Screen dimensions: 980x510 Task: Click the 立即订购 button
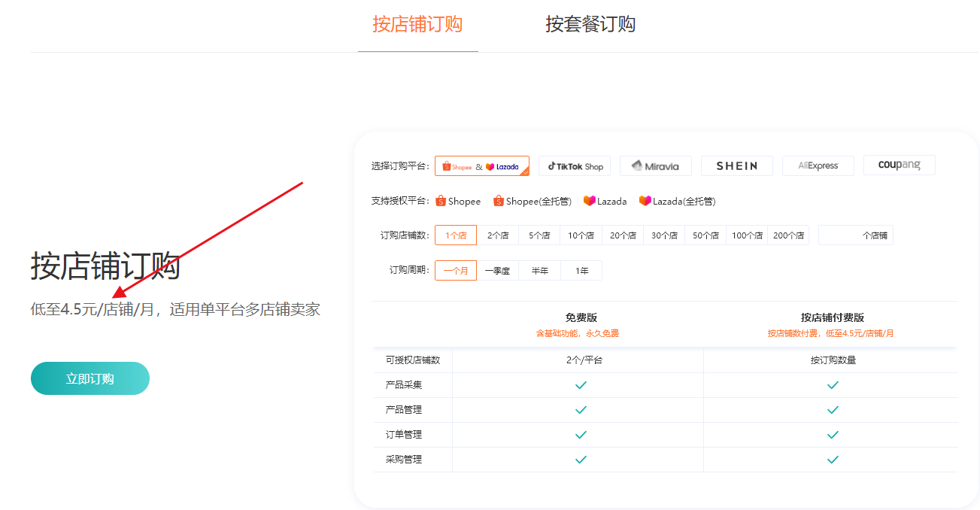[90, 378]
